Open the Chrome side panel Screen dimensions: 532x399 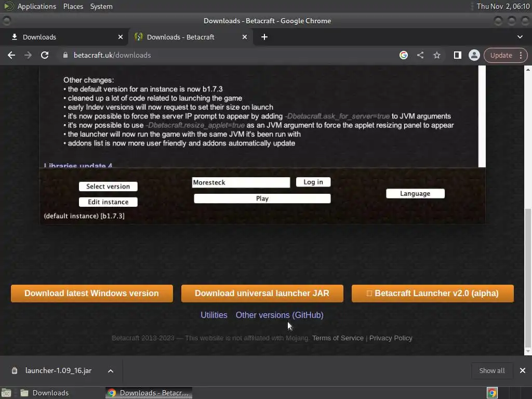(x=457, y=55)
